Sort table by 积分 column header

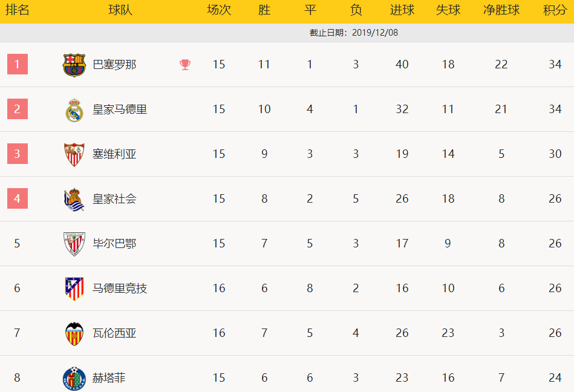555,10
